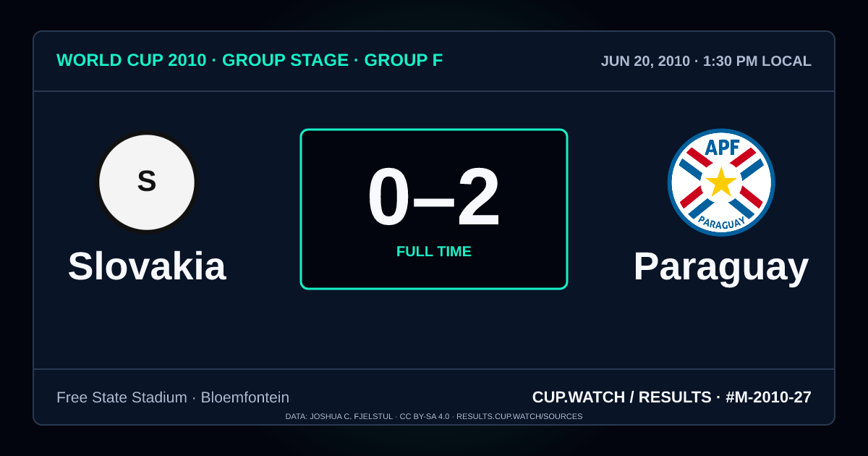Click the Slovakia placeholder badge with letter S
Screen dimensions: 868x456
click(x=147, y=182)
